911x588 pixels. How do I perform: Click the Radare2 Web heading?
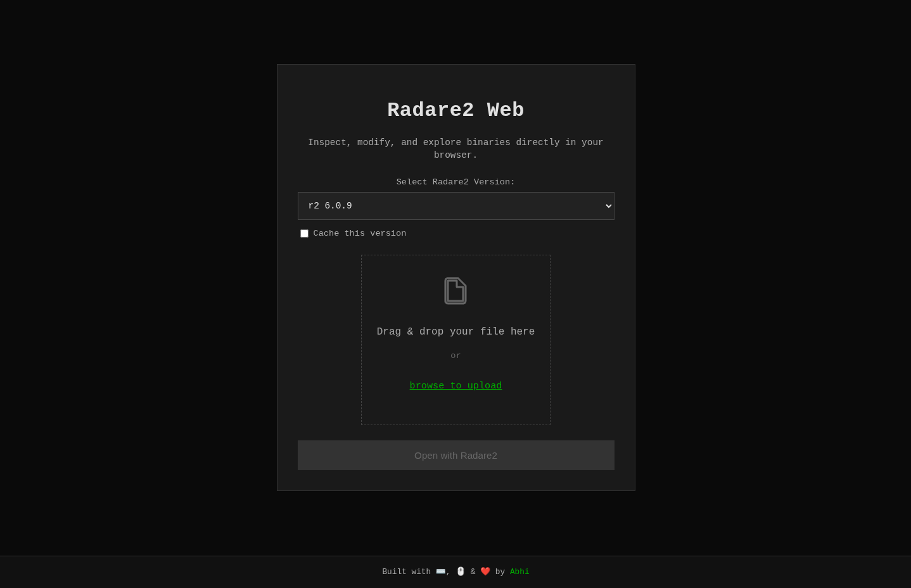pos(456,110)
